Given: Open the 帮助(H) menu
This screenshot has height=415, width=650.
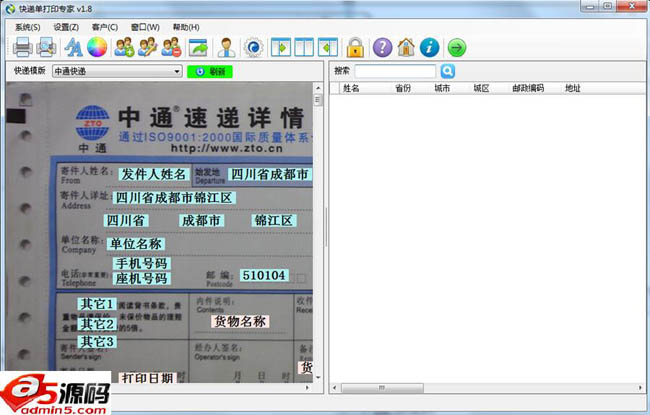Looking at the screenshot, I should click(186, 27).
